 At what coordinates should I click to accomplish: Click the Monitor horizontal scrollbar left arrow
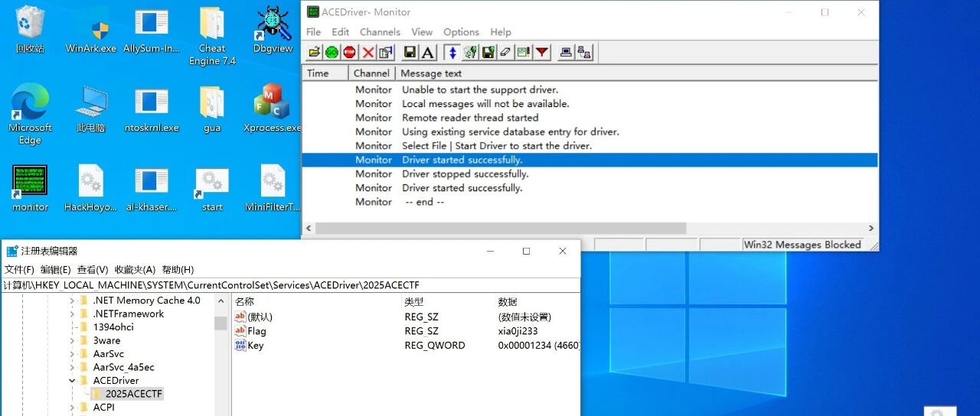point(309,228)
